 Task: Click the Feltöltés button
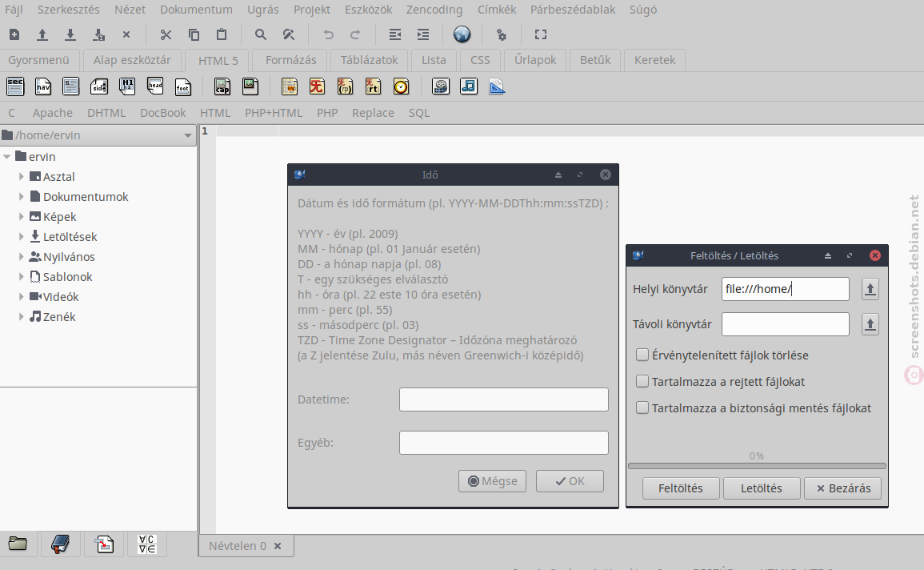click(x=681, y=488)
